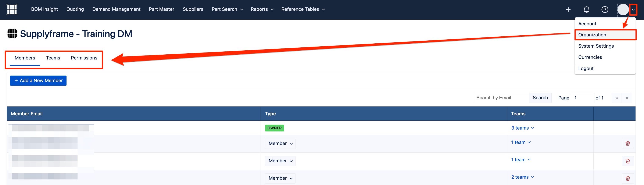Expand the 2 teams dropdown
The height and width of the screenshot is (185, 644).
pos(522,177)
